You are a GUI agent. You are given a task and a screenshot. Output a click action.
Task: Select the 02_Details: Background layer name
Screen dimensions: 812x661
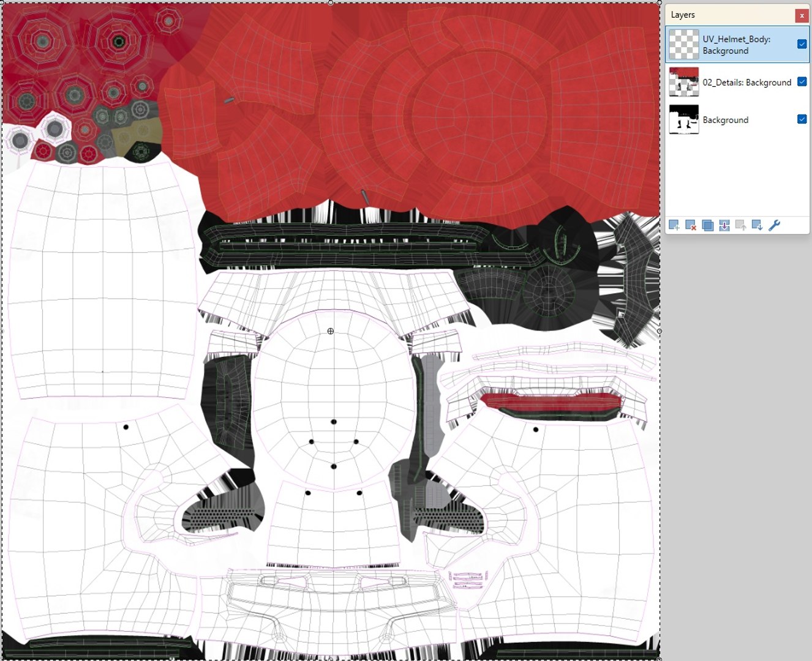pyautogui.click(x=746, y=83)
